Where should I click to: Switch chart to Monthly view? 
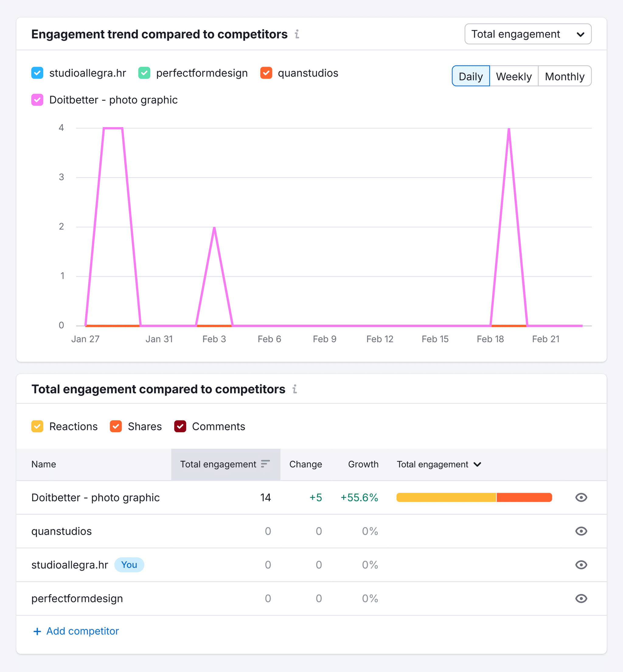[565, 76]
